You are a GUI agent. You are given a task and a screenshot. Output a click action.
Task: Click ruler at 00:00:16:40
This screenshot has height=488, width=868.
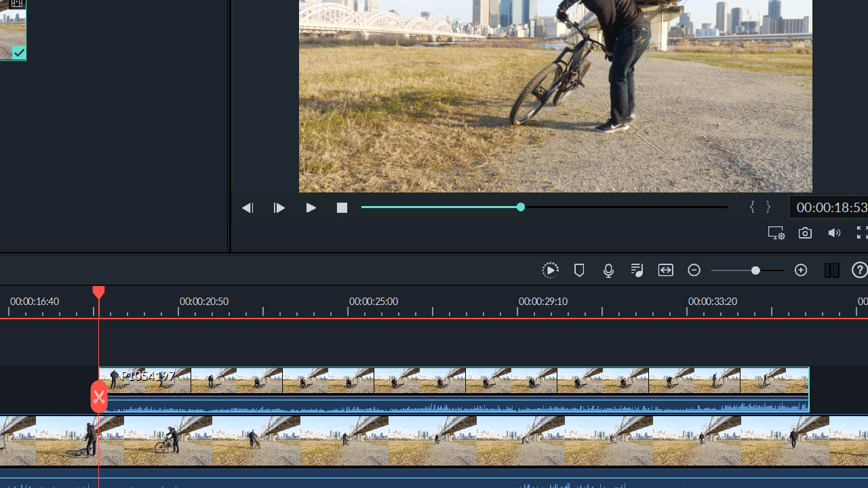35,302
